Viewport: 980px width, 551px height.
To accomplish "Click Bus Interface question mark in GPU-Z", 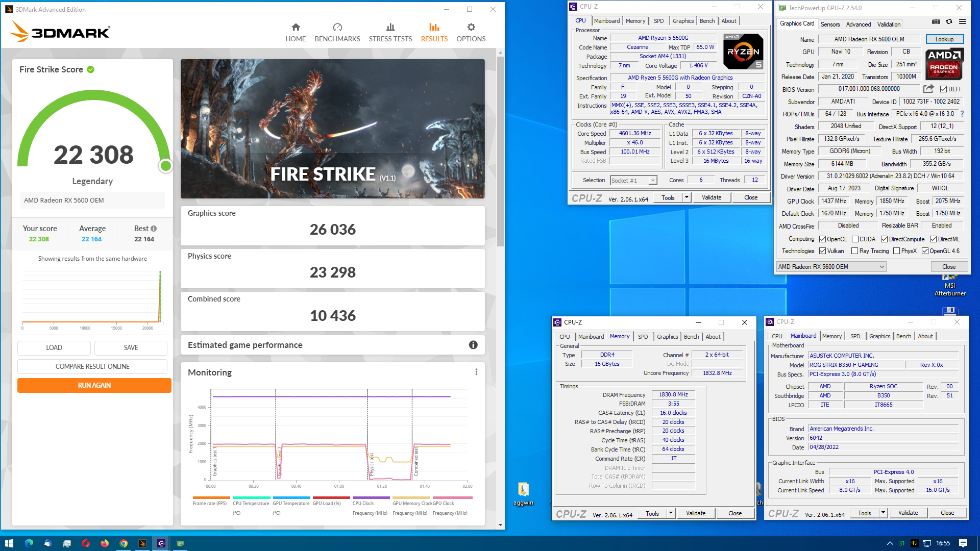I will click(962, 114).
